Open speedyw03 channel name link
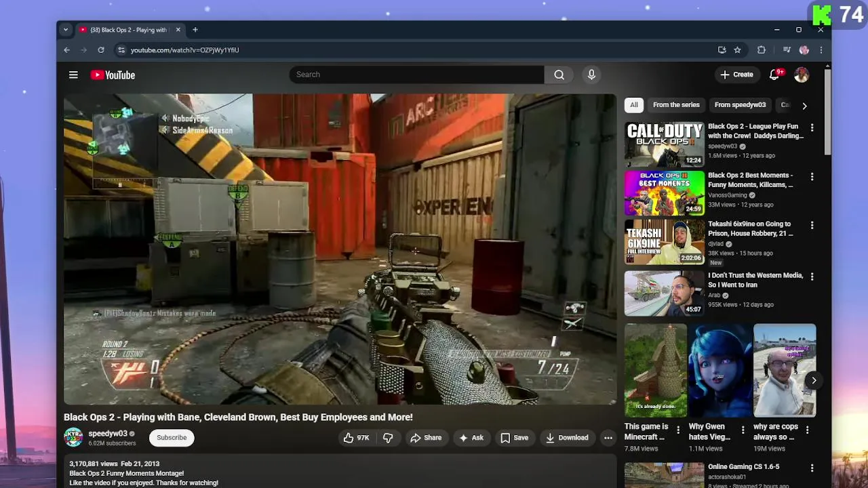 coord(108,434)
